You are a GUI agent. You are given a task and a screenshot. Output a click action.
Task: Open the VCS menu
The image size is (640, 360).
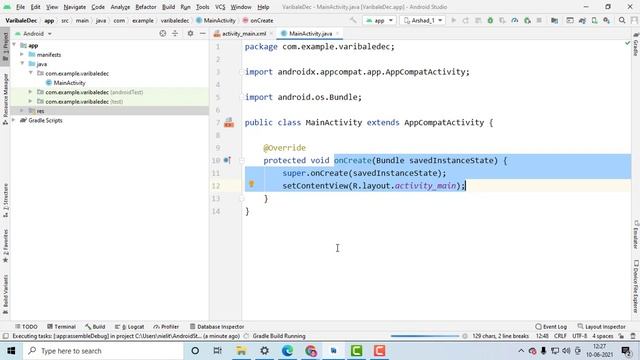point(220,7)
